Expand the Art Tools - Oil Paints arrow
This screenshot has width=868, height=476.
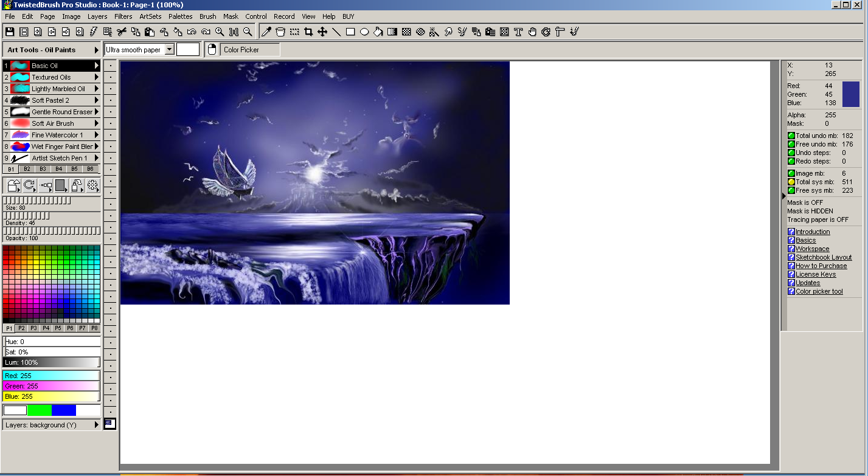(96, 50)
